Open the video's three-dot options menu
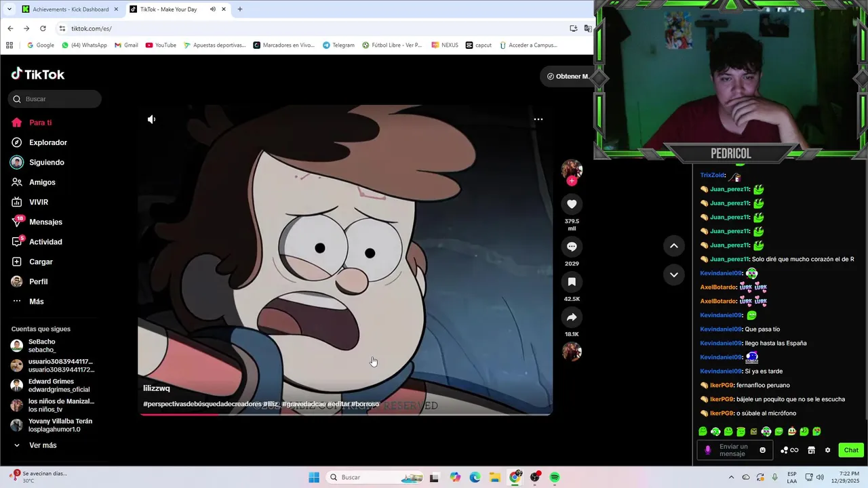The width and height of the screenshot is (868, 488). [x=538, y=119]
